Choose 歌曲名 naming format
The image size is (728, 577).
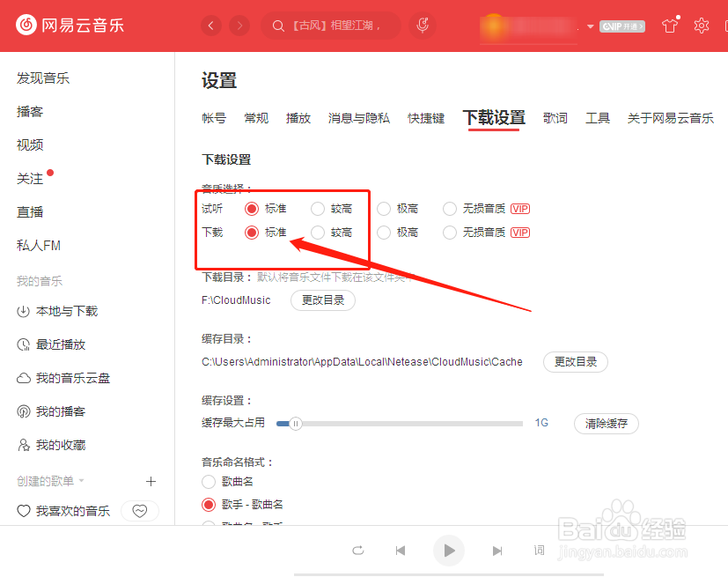(x=209, y=482)
